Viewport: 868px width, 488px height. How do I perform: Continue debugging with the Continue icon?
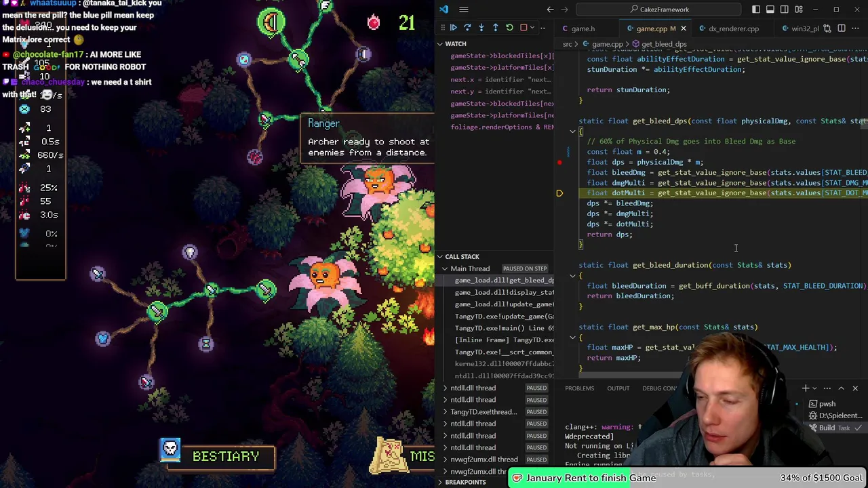(453, 28)
